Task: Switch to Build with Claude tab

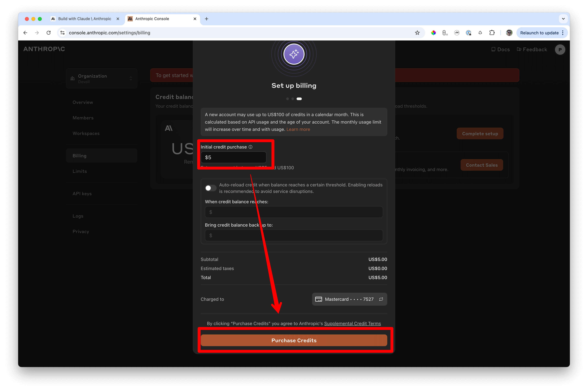Action: point(85,19)
